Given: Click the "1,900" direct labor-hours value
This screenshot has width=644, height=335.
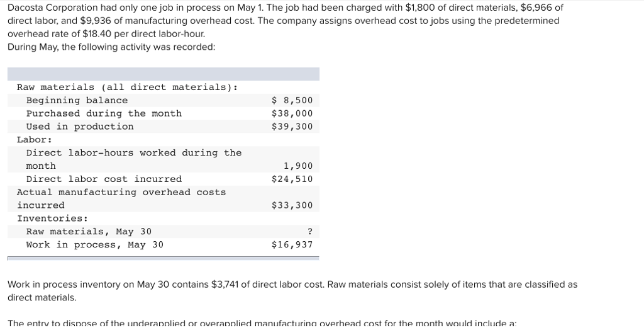Looking at the screenshot, I should point(297,166).
